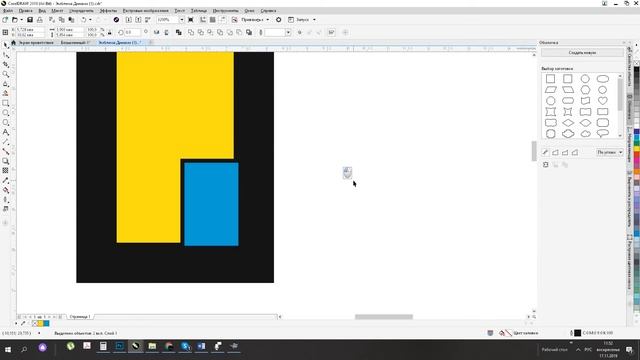640x360 pixels.
Task: Click the Create boundary icon
Action: [249, 32]
